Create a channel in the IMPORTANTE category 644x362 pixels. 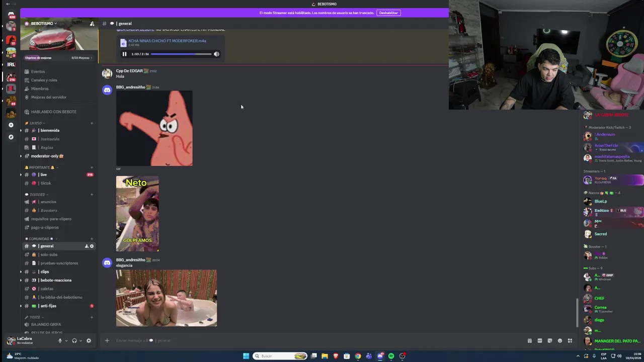coord(92,167)
